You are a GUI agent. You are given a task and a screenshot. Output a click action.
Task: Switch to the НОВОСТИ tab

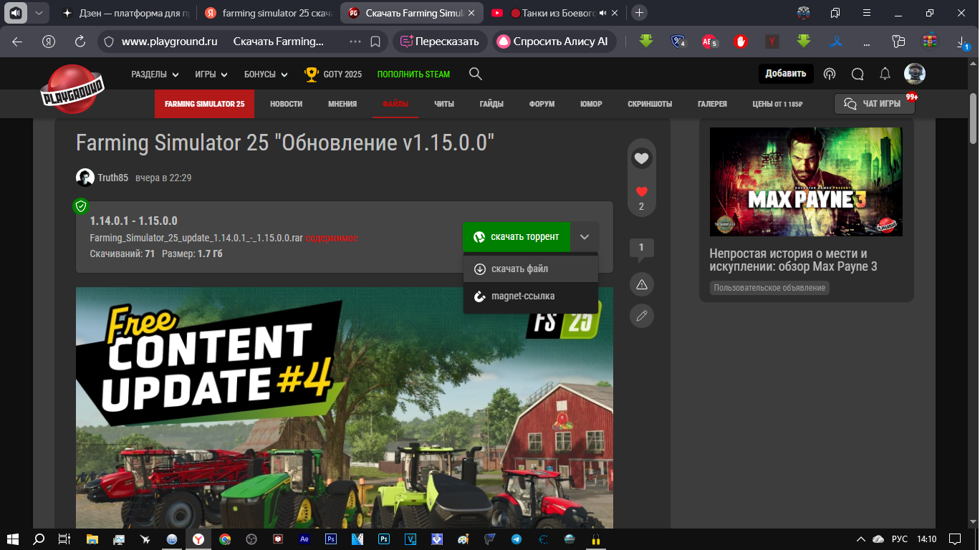[286, 104]
